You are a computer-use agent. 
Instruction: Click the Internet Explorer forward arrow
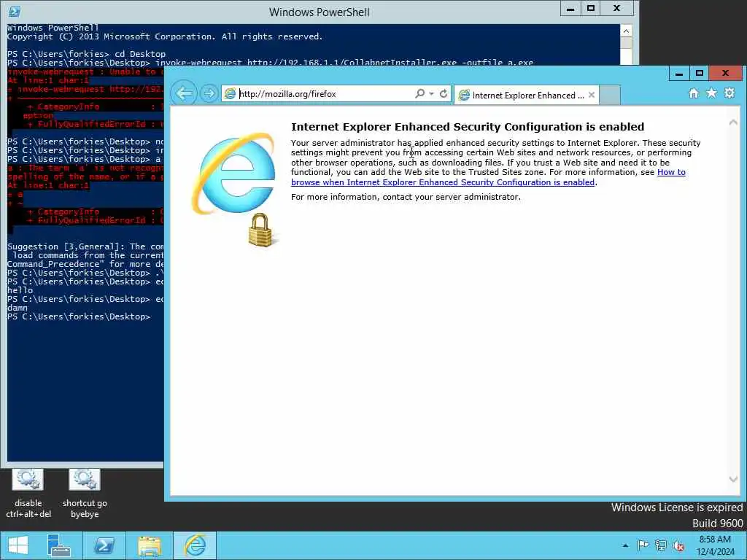[209, 94]
